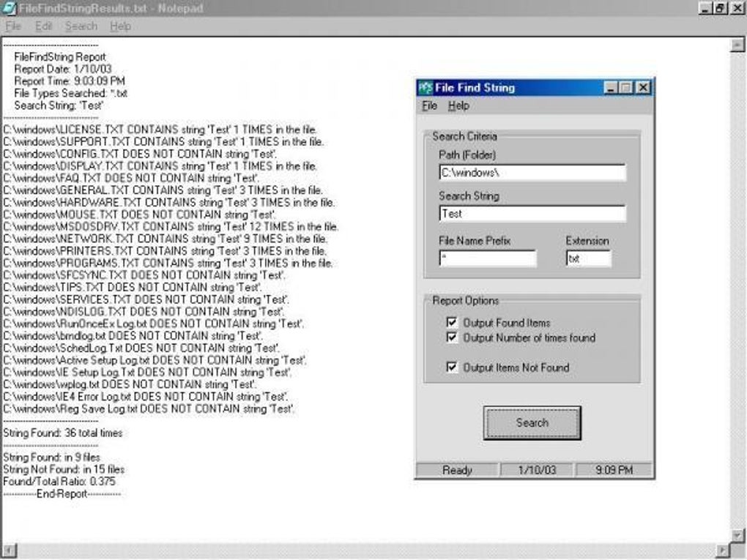Click the Notepad icon in title bar
The height and width of the screenshot is (560, 747).
pyautogui.click(x=9, y=8)
